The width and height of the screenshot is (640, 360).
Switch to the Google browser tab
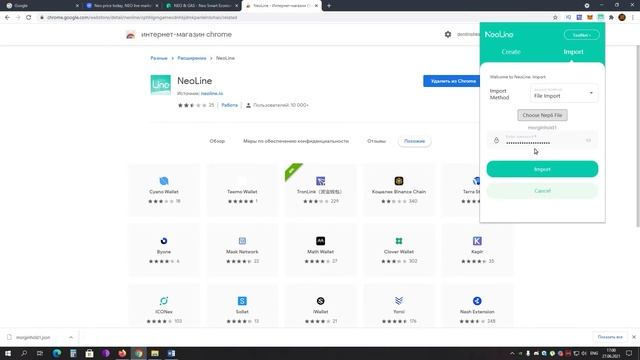[41, 6]
